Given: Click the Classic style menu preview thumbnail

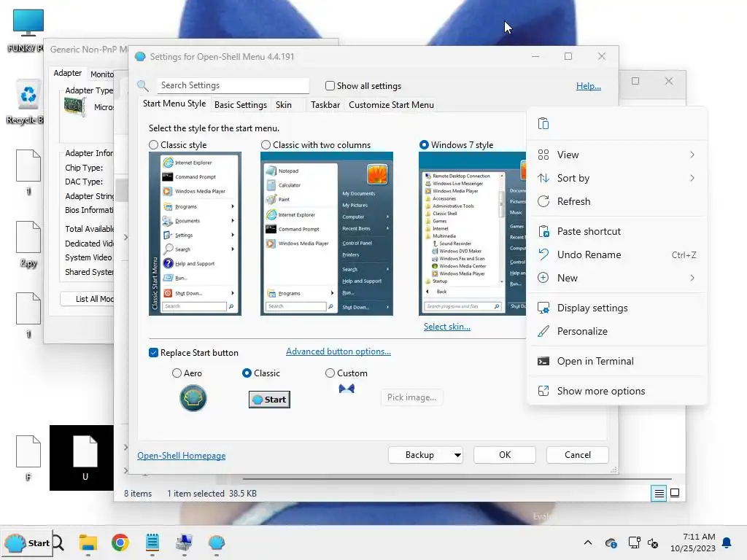Looking at the screenshot, I should (195, 233).
